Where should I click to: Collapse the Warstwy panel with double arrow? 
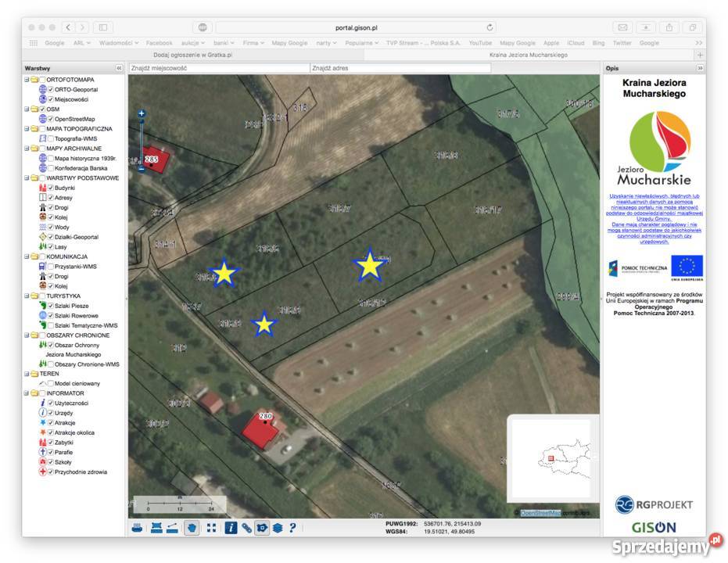119,69
